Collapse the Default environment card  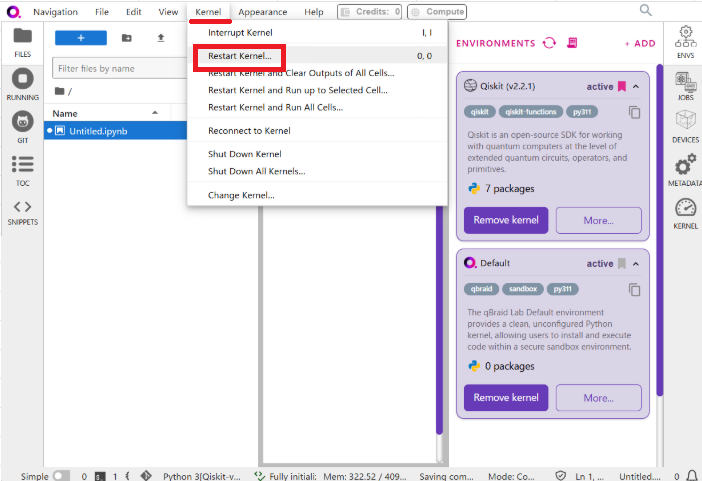pos(636,264)
